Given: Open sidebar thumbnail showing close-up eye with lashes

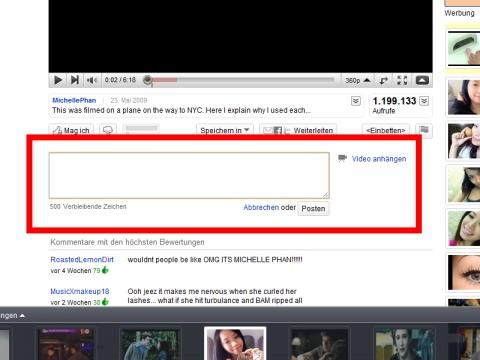Looking at the screenshot, I should (464, 272).
